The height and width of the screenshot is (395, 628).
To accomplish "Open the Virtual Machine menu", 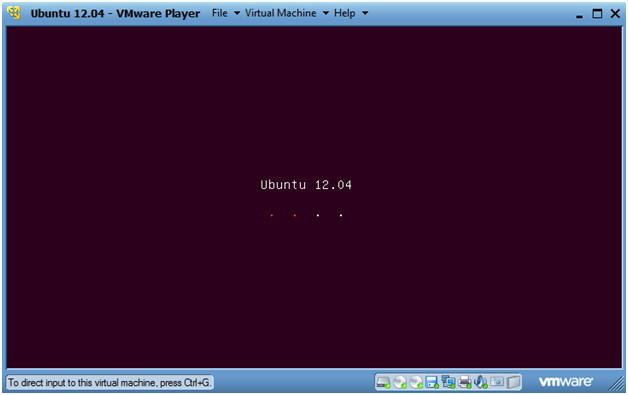I will [286, 13].
